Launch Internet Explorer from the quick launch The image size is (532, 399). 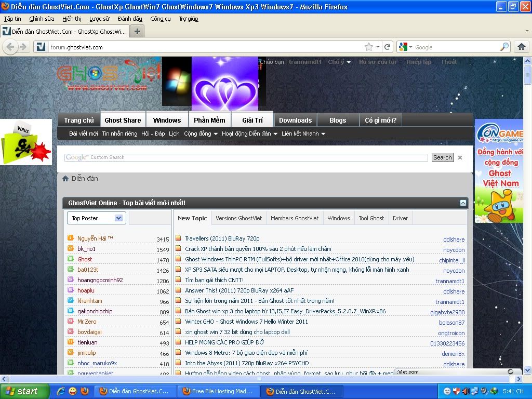click(61, 391)
